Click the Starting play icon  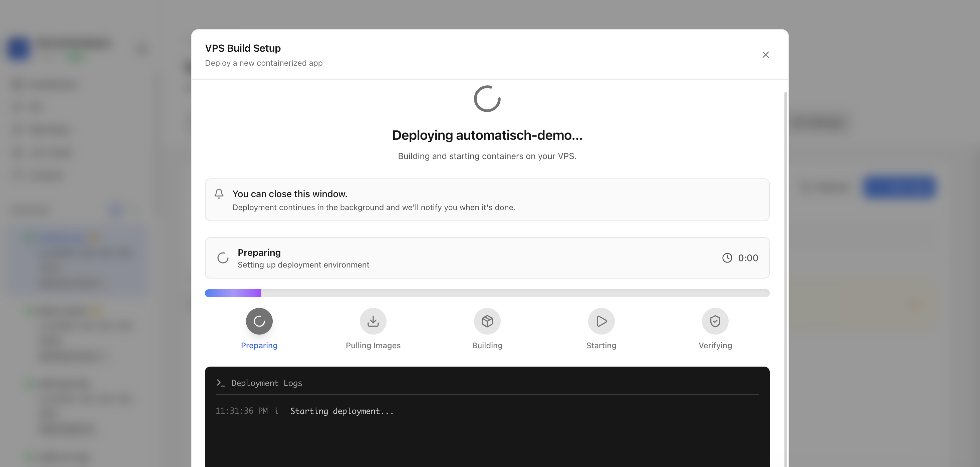(x=601, y=321)
